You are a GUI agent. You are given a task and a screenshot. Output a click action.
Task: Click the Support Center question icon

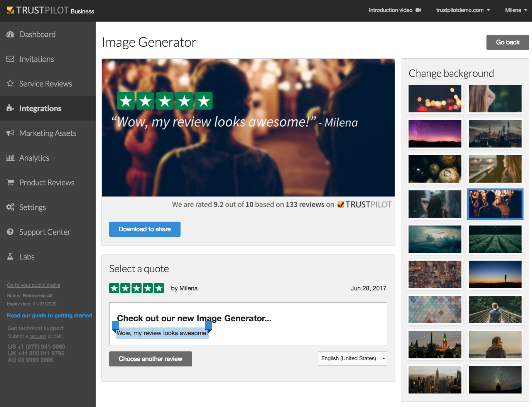coord(10,232)
